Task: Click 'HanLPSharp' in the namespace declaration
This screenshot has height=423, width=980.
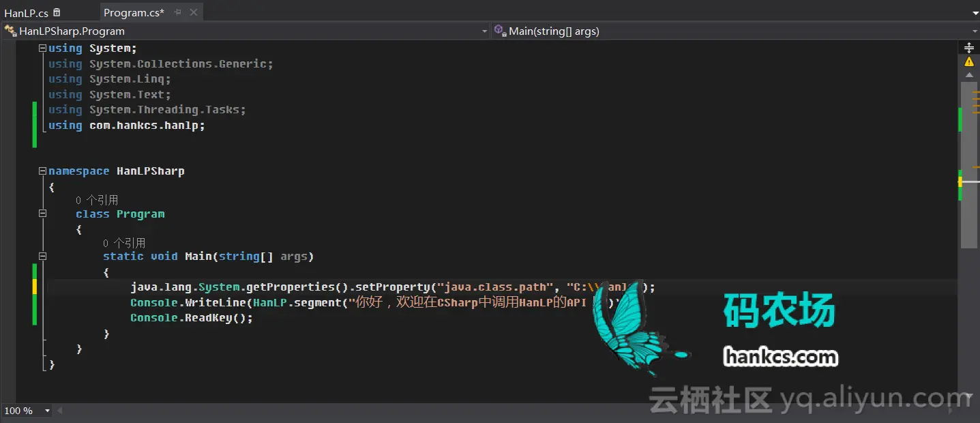Action: click(151, 171)
